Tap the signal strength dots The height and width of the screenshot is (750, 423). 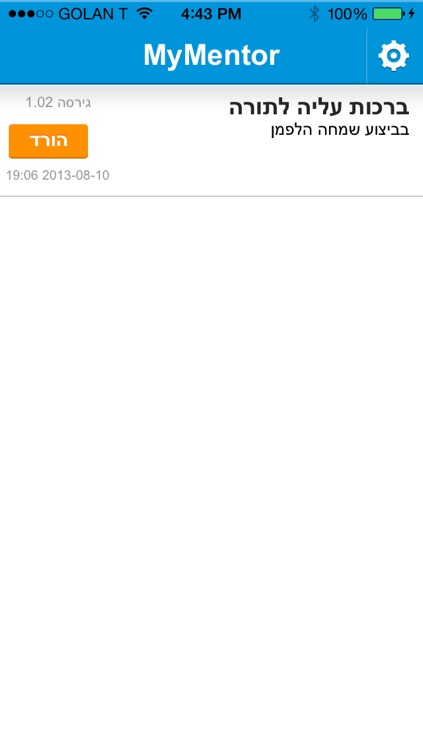tap(31, 14)
